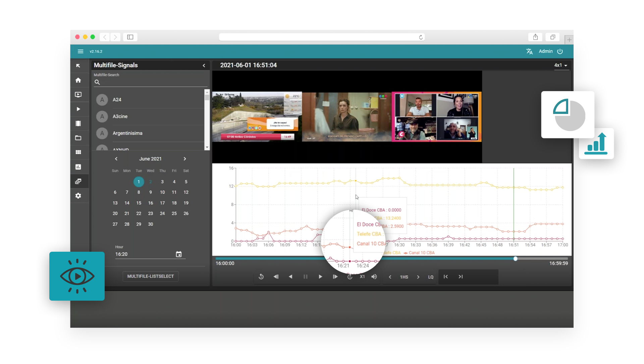Screen dimensions: 644x364
Task: Step one frame forward
Action: pyautogui.click(x=335, y=277)
